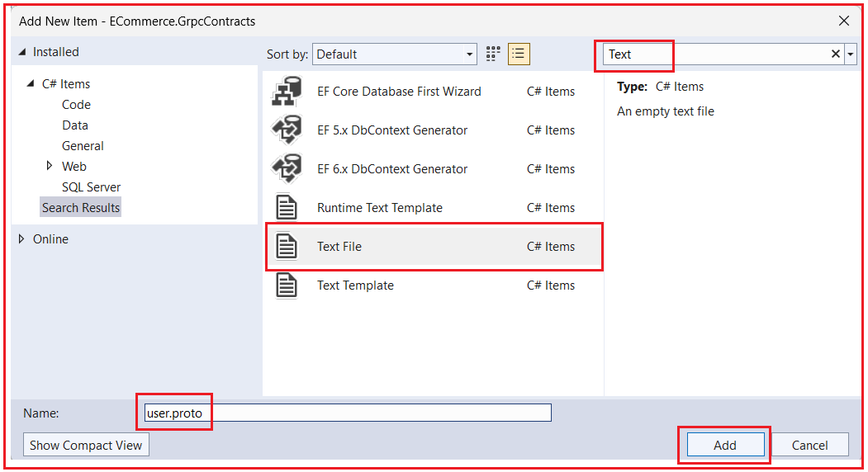Select Online label in left pane
The height and width of the screenshot is (472, 868).
coord(51,239)
